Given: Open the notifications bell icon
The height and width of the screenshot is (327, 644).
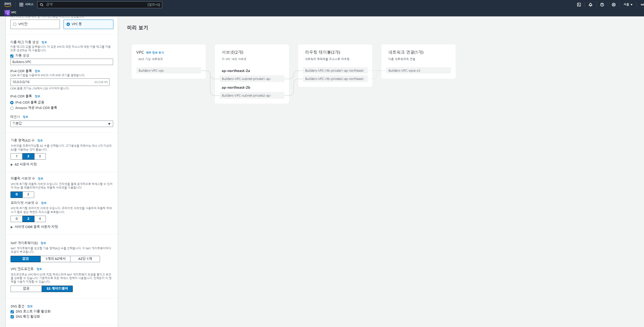Looking at the screenshot, I should pos(591,5).
